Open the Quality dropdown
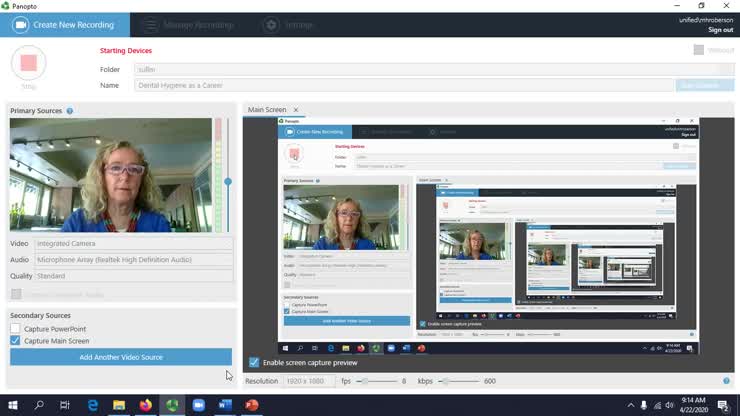The image size is (740, 416). pos(133,276)
